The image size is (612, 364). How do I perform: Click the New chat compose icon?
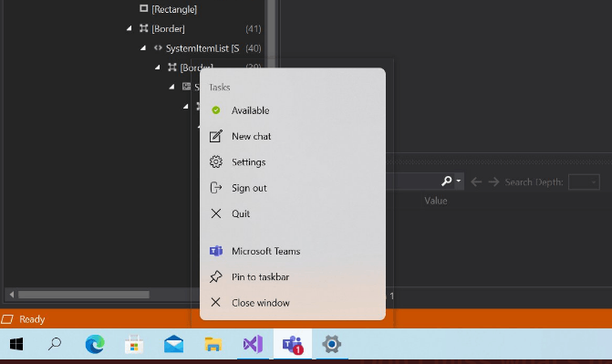[216, 136]
